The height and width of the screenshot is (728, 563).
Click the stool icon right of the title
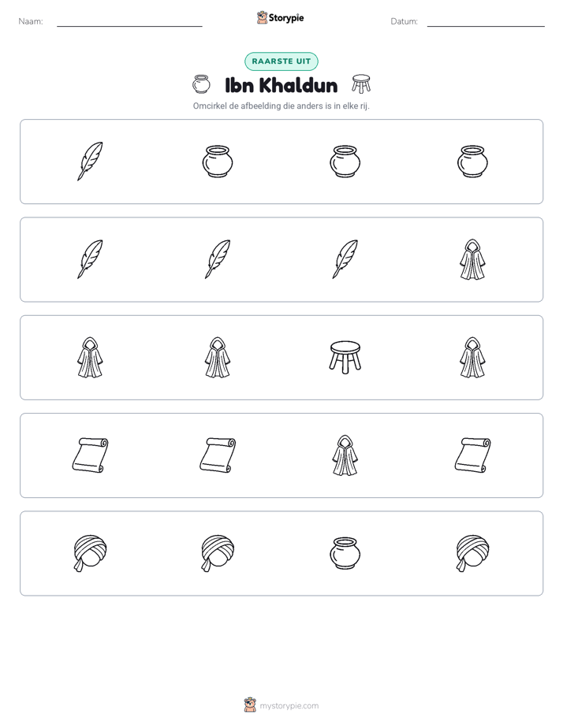pyautogui.click(x=361, y=84)
